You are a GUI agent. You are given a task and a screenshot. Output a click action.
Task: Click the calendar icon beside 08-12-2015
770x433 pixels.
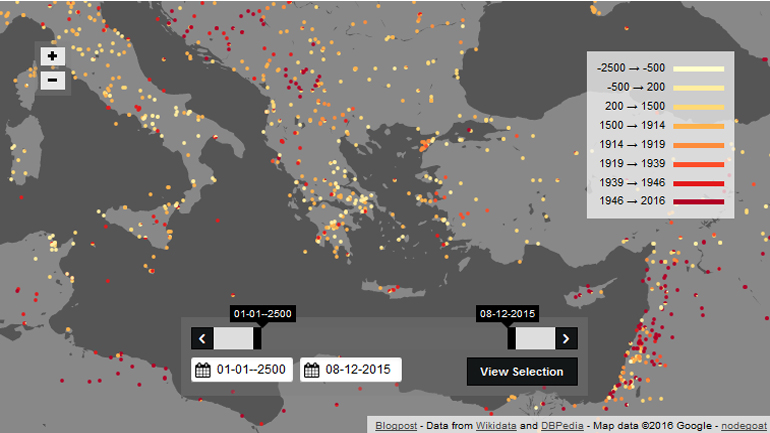(311, 370)
